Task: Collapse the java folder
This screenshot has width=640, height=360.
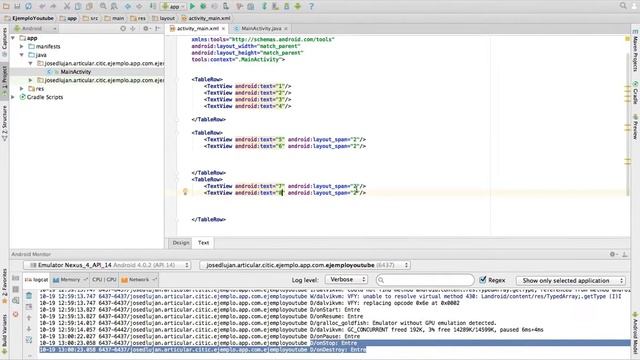Action: [22, 55]
